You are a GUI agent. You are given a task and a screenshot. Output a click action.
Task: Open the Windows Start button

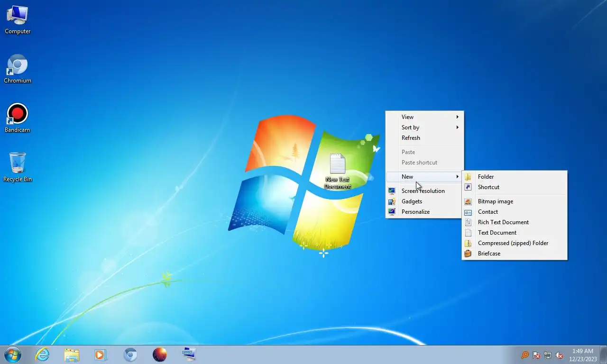13,355
